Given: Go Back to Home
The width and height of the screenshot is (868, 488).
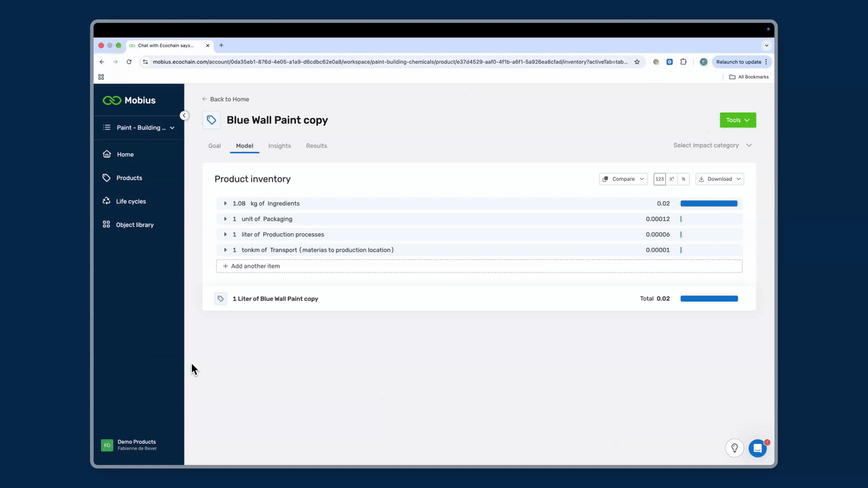Looking at the screenshot, I should click(225, 99).
